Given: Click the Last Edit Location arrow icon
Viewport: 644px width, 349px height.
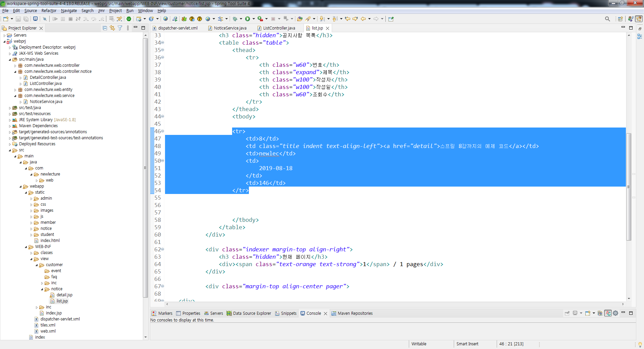Looking at the screenshot, I should (347, 19).
